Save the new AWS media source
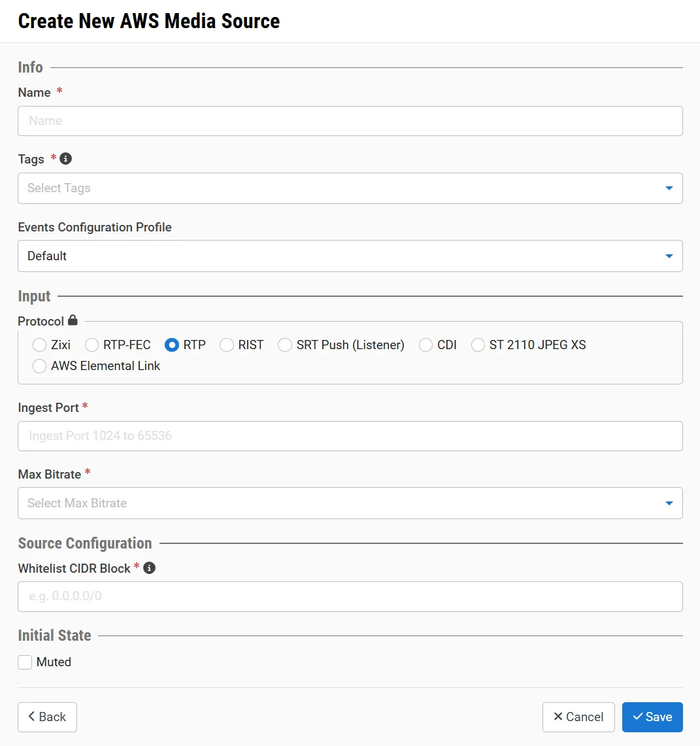The height and width of the screenshot is (746, 700). coord(652,717)
